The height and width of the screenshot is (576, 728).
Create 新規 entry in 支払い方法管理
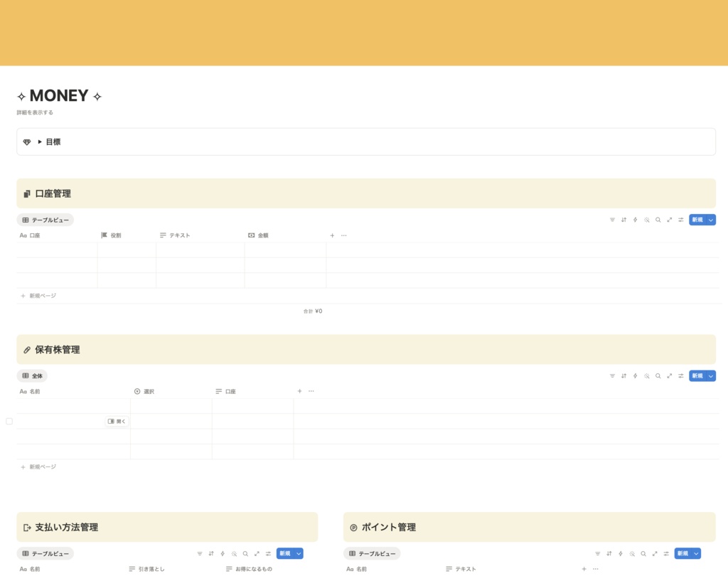pos(285,554)
